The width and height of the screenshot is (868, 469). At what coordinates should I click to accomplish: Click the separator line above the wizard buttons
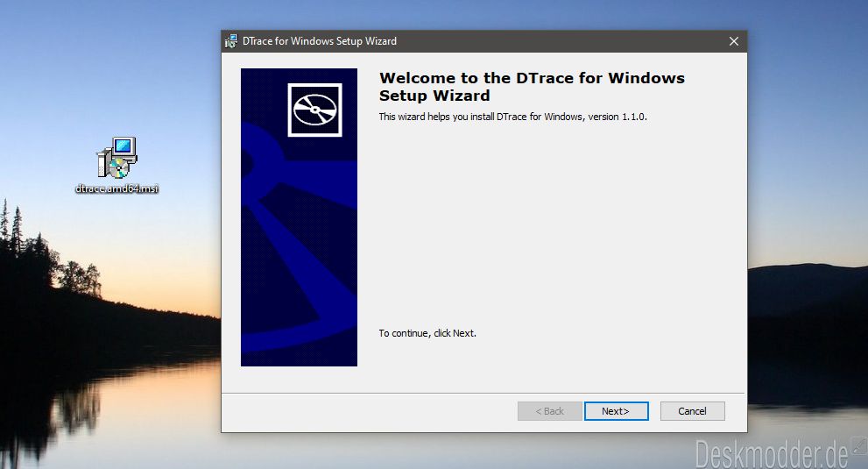pos(483,393)
